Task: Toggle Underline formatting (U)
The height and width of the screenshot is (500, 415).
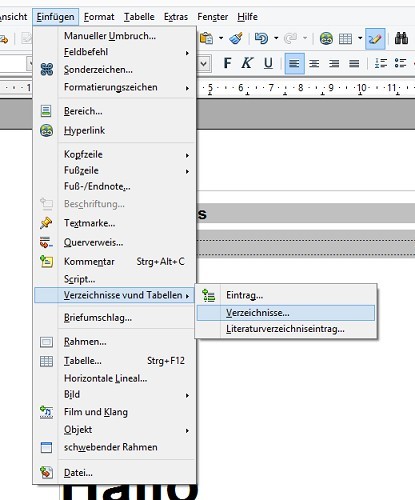Action: (268, 63)
